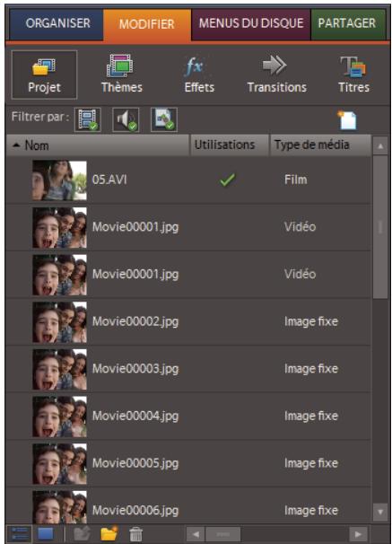Click Image fixe for Movie00003.jpg
The height and width of the screenshot is (544, 392).
(x=311, y=368)
